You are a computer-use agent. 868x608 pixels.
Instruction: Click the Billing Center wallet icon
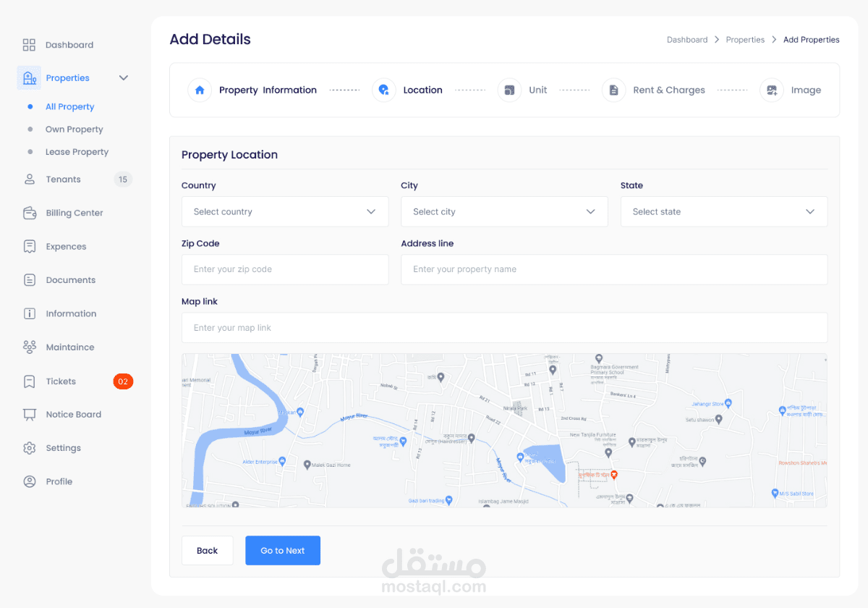coord(30,213)
